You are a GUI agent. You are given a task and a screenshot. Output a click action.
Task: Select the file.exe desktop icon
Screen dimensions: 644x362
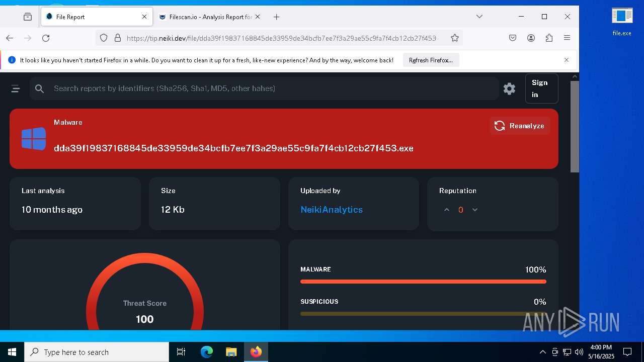pos(622,22)
